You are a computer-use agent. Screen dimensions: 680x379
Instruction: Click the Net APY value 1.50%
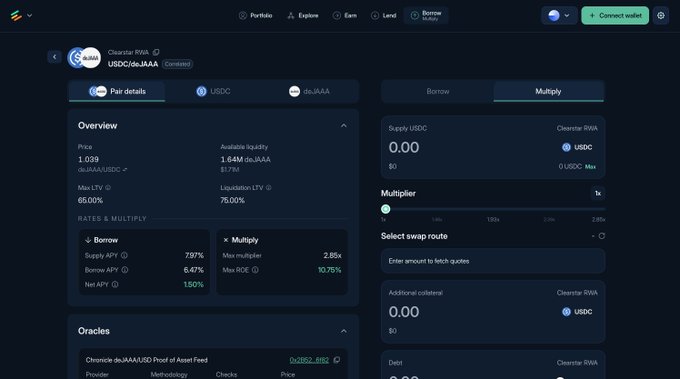pos(193,284)
